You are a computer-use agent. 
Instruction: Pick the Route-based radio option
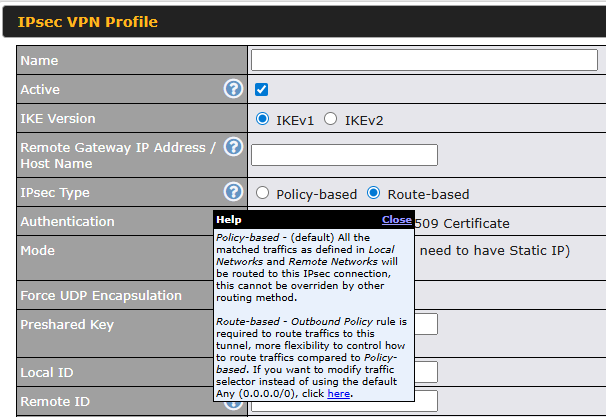tap(374, 193)
